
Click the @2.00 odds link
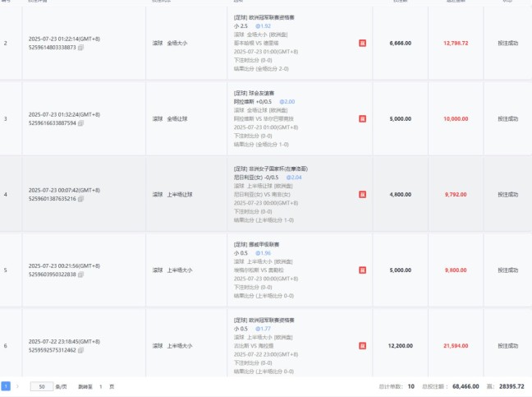pos(283,102)
